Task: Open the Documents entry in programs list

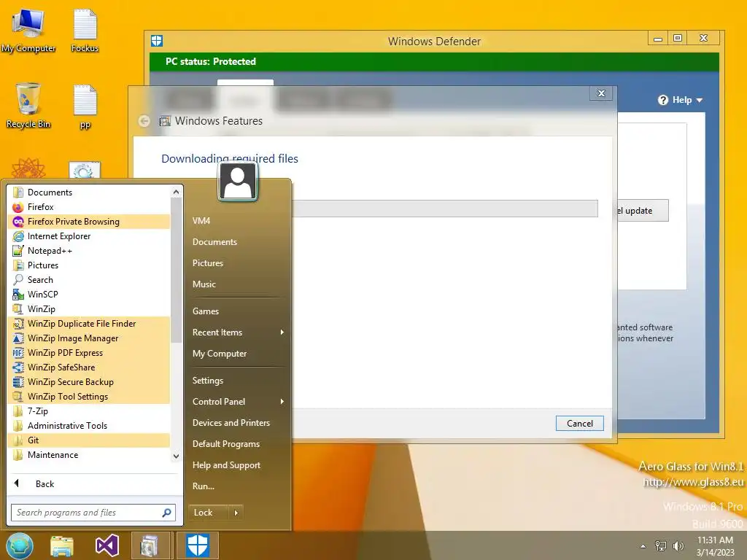Action: [89, 192]
